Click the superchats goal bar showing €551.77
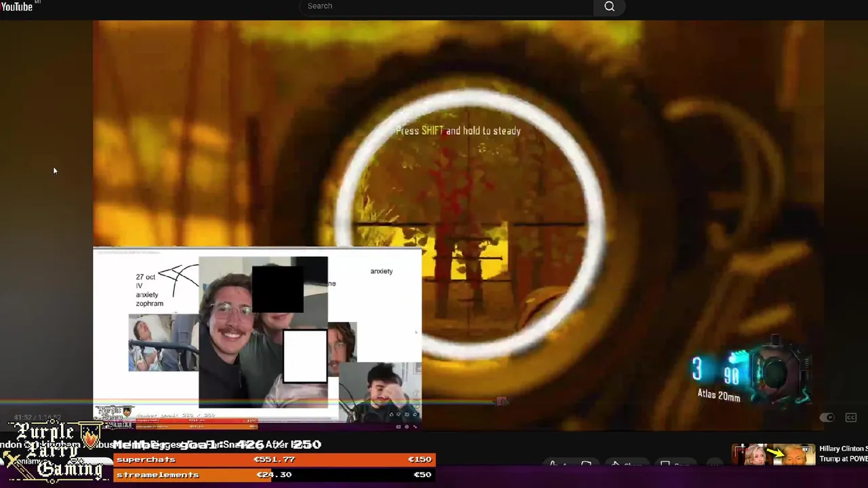Image resolution: width=868 pixels, height=488 pixels. tap(273, 460)
